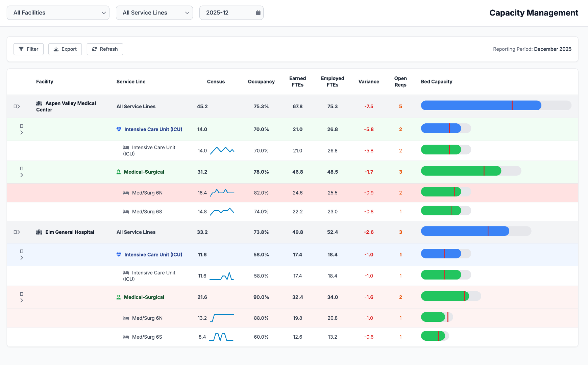Click the hospital icon beside Aspen Valley Medical Center

coord(39,103)
